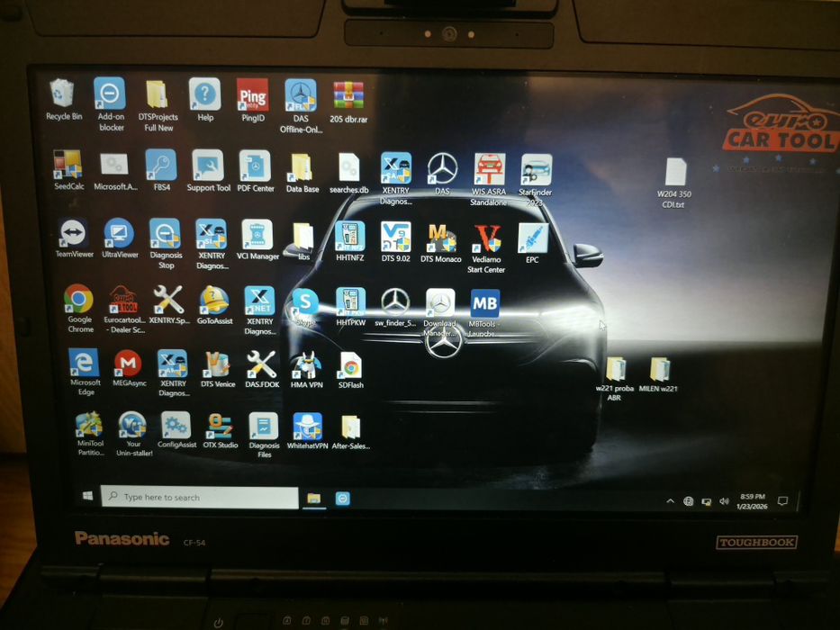The height and width of the screenshot is (630, 840).
Task: Launch TeamViewer
Action: click(x=74, y=234)
